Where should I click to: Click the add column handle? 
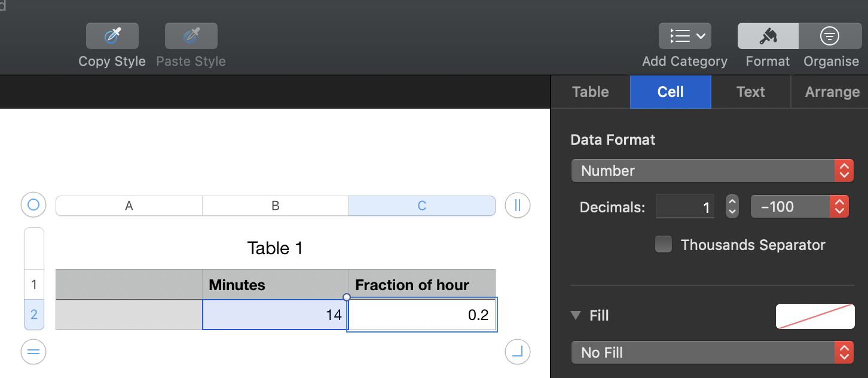point(518,205)
